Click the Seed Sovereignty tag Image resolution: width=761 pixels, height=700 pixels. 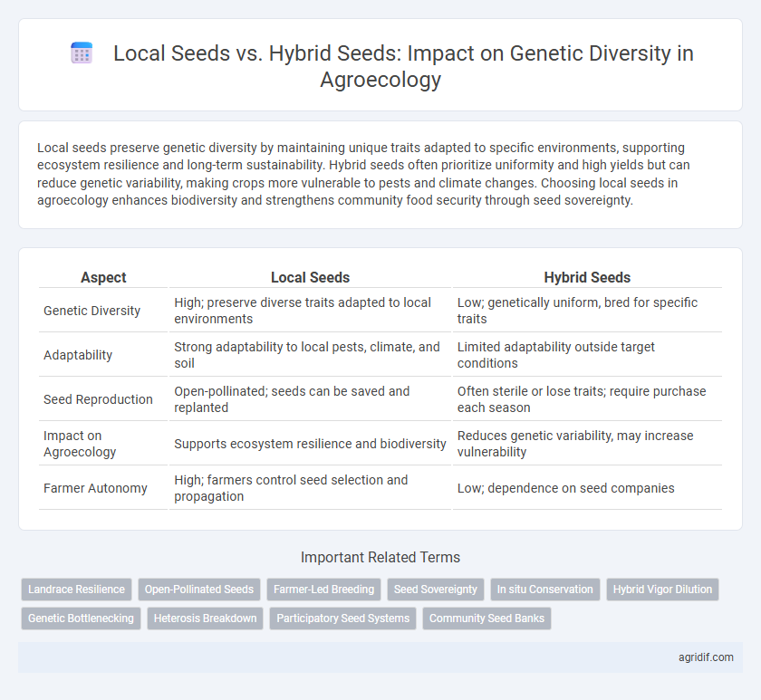coord(436,589)
